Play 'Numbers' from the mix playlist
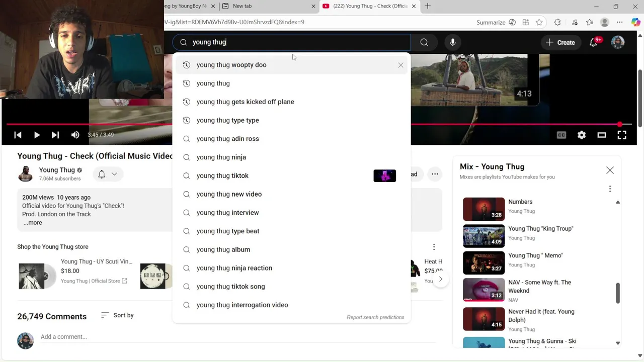This screenshot has height=362, width=644. pyautogui.click(x=538, y=209)
